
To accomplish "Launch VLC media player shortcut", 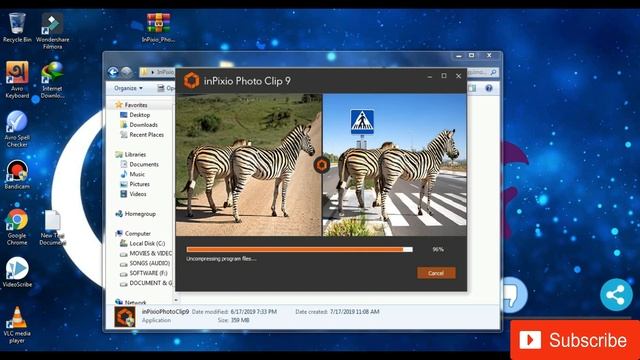I will (x=17, y=325).
